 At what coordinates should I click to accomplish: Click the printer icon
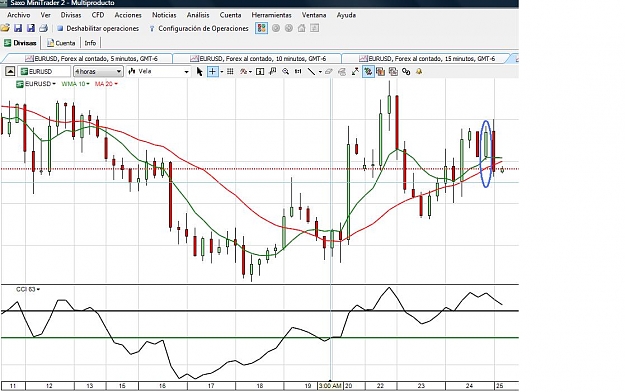tap(43, 28)
